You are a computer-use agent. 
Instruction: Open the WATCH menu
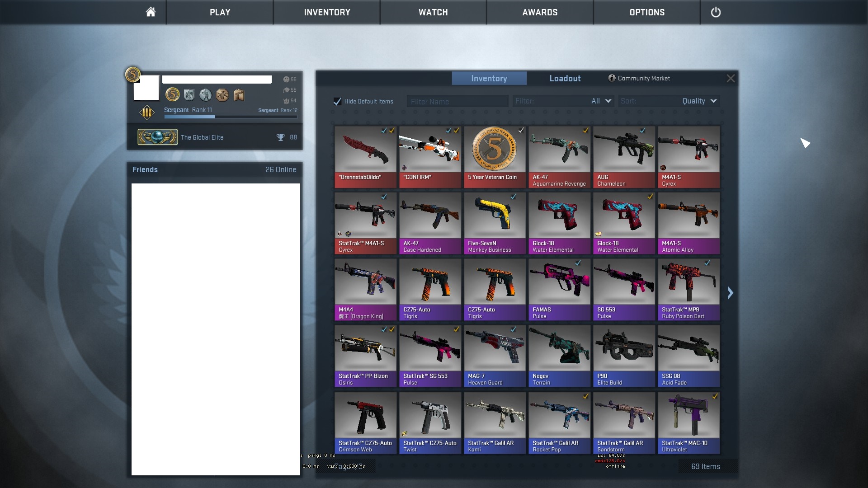point(433,12)
